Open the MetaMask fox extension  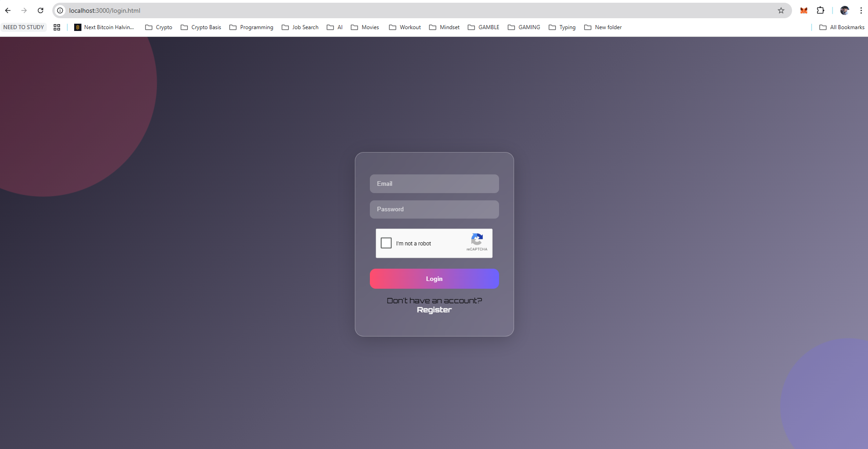(804, 10)
